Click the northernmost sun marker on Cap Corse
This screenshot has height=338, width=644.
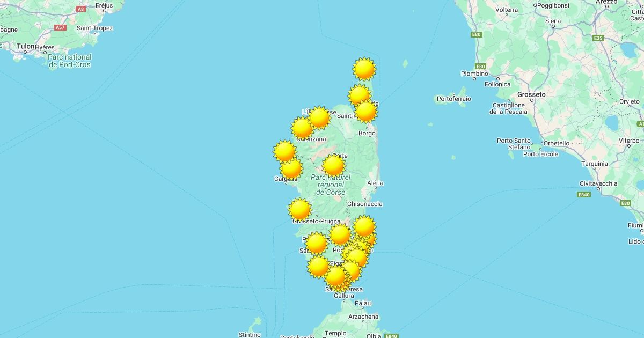pyautogui.click(x=364, y=69)
